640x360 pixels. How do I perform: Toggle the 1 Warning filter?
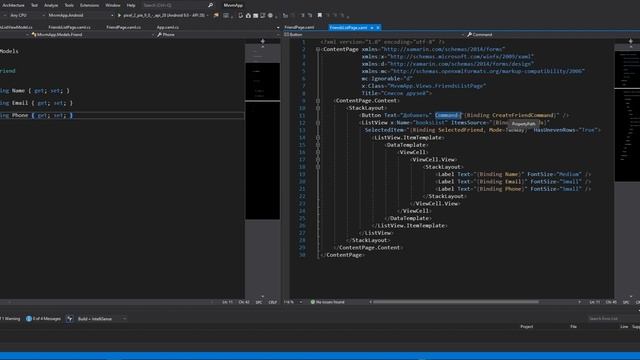coord(10,319)
